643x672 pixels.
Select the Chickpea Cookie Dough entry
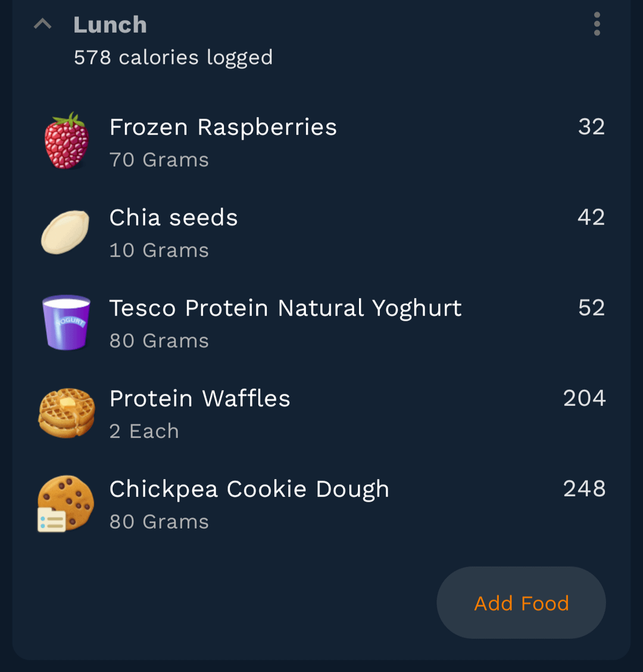click(249, 489)
